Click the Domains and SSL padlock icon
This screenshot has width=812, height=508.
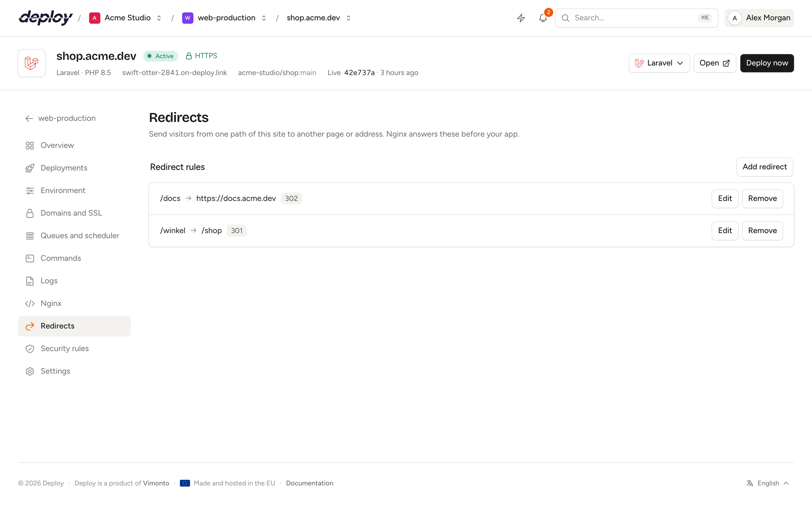coord(30,213)
